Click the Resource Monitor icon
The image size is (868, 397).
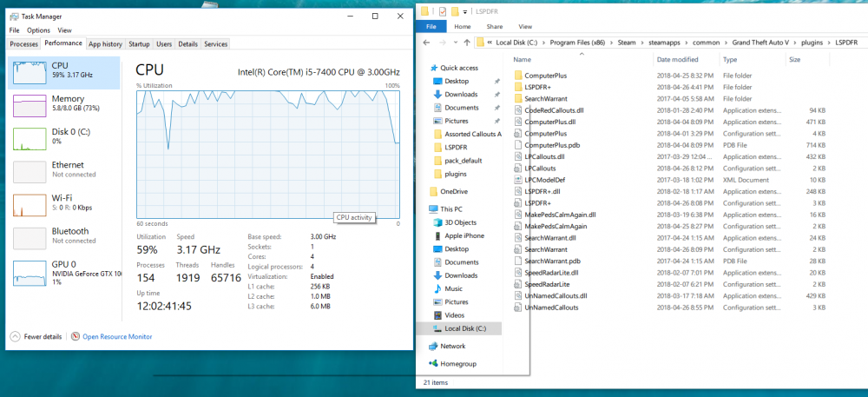pyautogui.click(x=76, y=337)
